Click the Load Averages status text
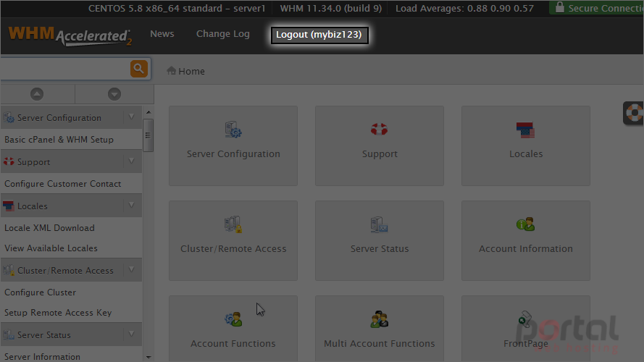Viewport: 644px width, 362px height. pos(464,8)
